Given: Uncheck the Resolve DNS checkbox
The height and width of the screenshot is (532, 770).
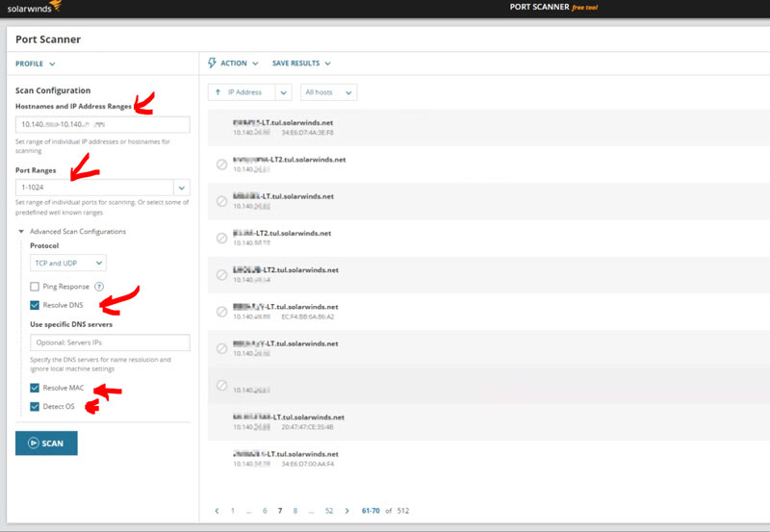Looking at the screenshot, I should click(35, 305).
